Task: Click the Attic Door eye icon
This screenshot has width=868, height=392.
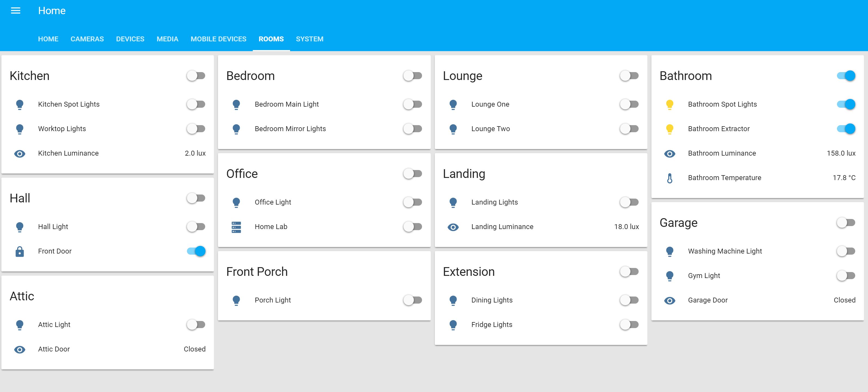Action: (x=20, y=349)
